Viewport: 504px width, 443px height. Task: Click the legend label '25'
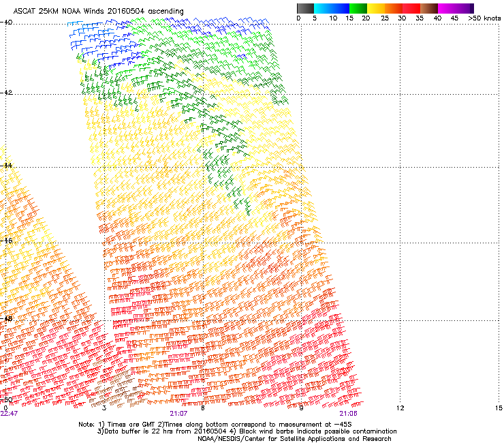tap(385, 18)
